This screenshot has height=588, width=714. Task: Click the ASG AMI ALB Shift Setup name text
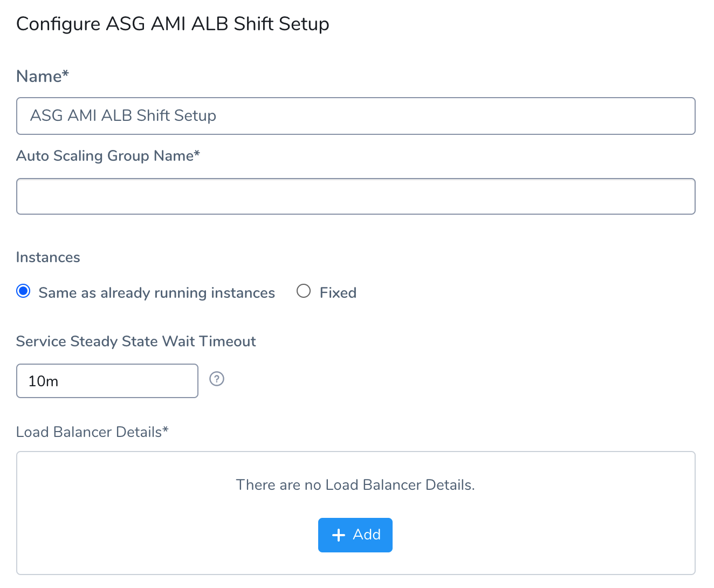tap(123, 115)
